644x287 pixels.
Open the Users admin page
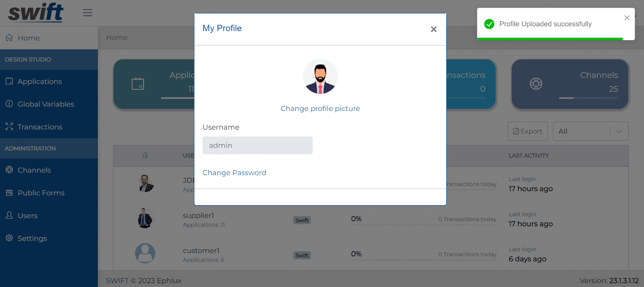point(49,215)
